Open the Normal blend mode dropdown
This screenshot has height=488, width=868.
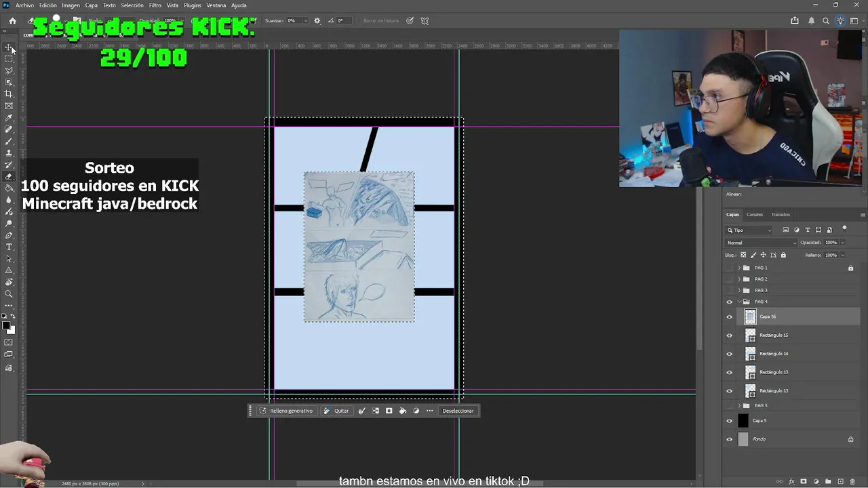(x=762, y=243)
